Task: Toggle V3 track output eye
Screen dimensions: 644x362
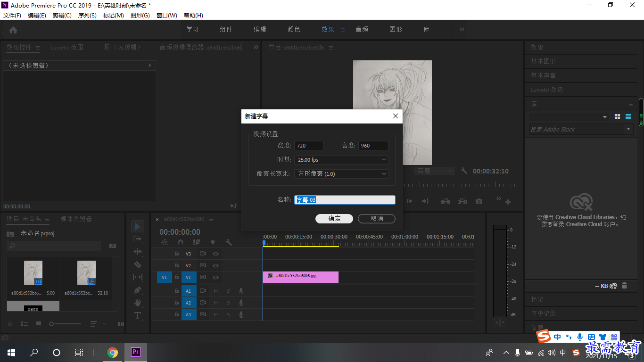Action: pos(215,254)
